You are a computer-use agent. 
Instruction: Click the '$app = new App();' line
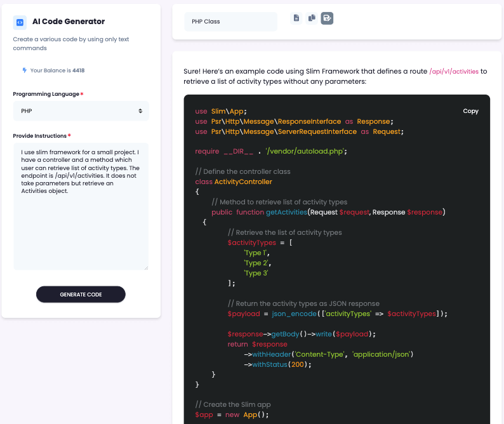pyautogui.click(x=232, y=414)
